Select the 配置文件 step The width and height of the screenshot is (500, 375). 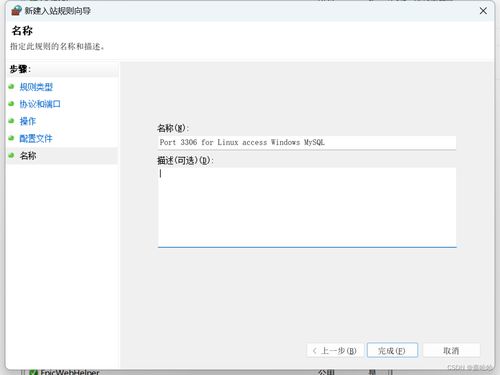click(x=36, y=138)
